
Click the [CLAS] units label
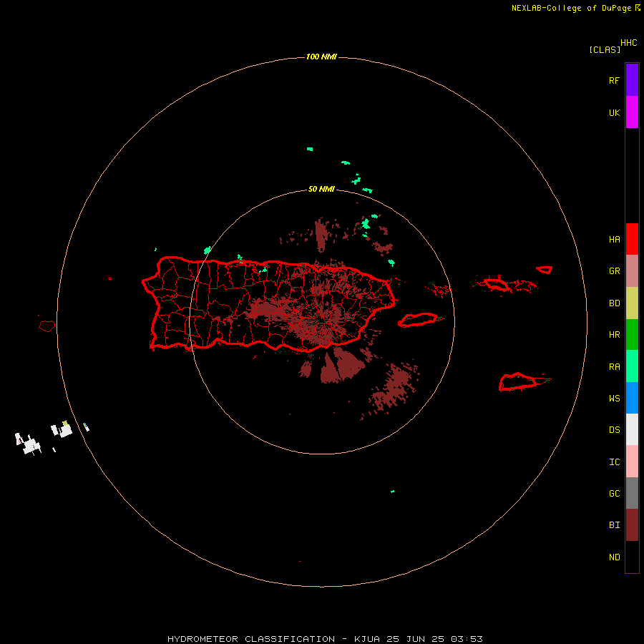point(605,49)
